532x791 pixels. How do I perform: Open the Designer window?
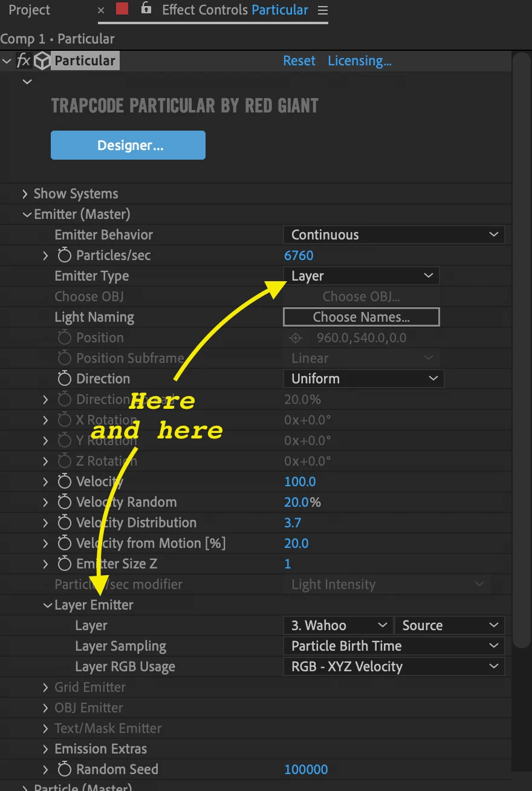click(x=128, y=145)
